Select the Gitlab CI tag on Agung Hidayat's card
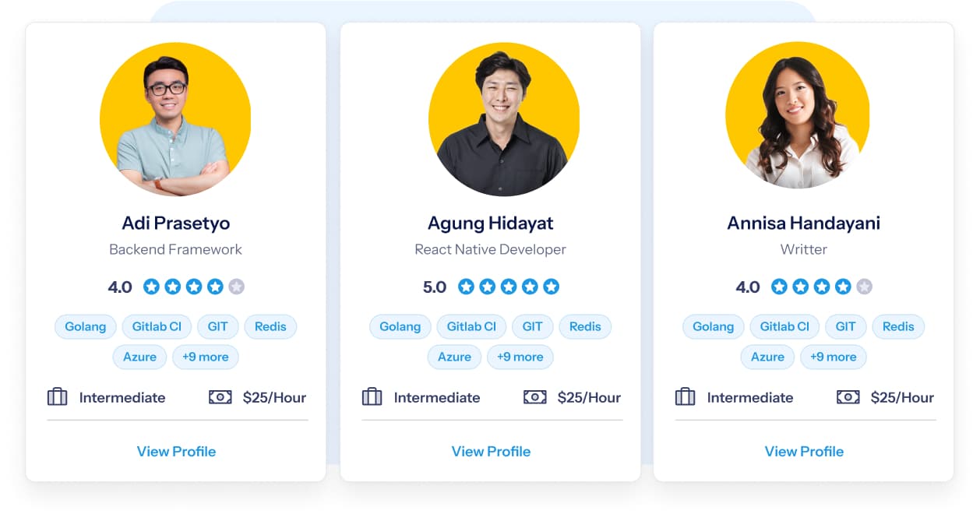Viewport: 980px width, 521px height. click(471, 326)
